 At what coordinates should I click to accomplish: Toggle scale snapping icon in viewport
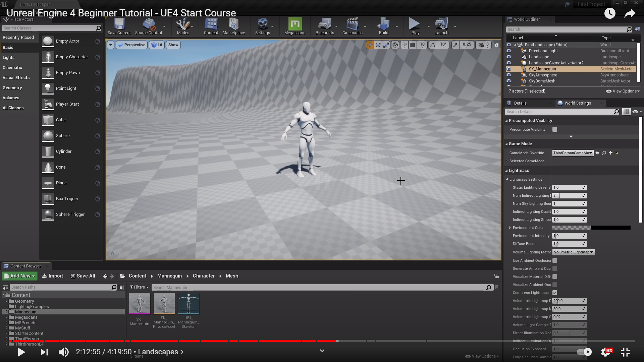[x=455, y=45]
